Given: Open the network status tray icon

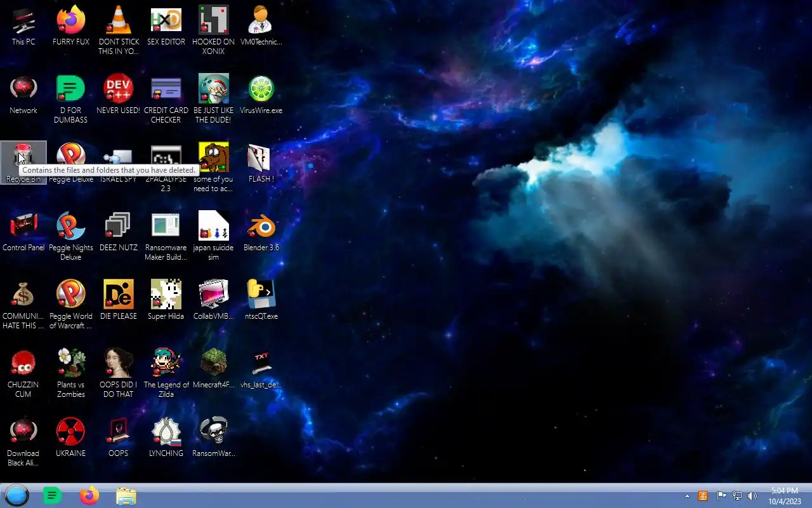Looking at the screenshot, I should (x=737, y=496).
